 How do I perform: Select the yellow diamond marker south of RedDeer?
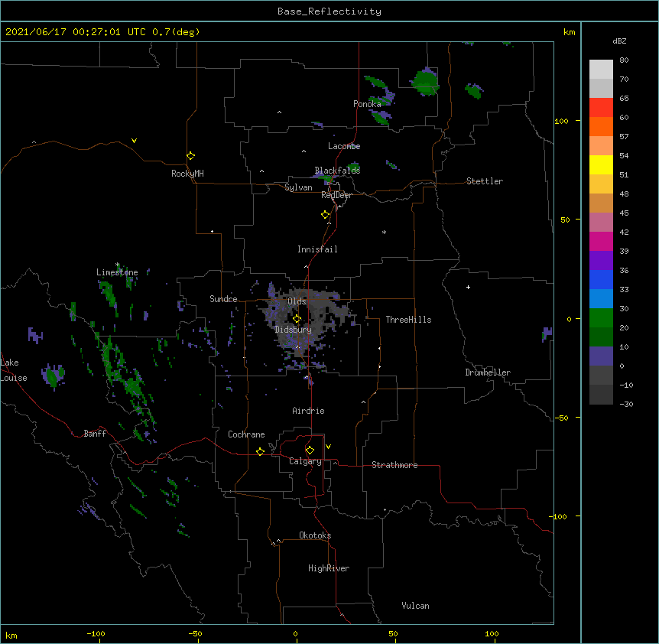326,215
